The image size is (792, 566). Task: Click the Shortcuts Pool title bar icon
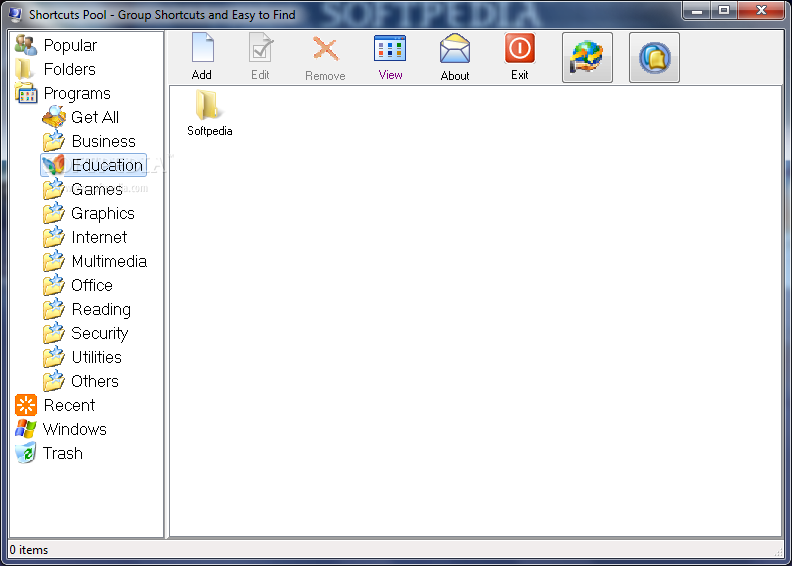pos(16,14)
